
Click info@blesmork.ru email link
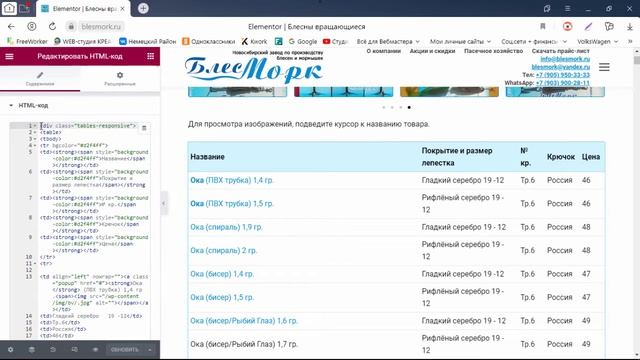565,59
